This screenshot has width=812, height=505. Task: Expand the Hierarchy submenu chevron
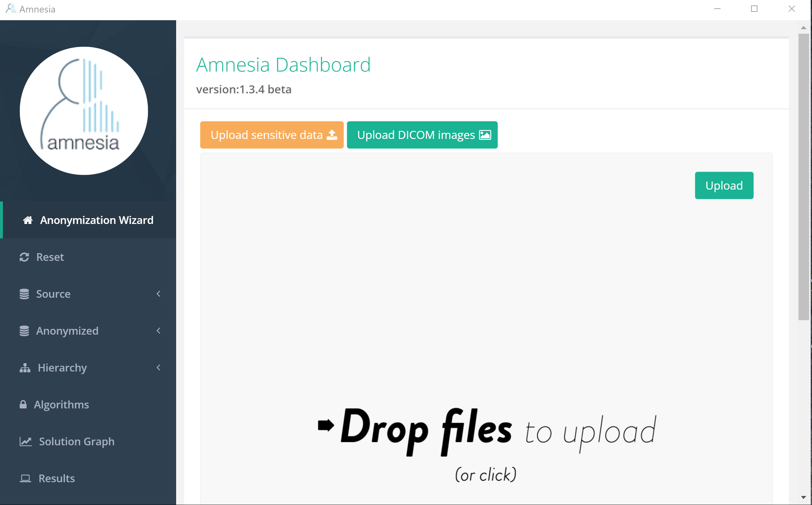(158, 368)
